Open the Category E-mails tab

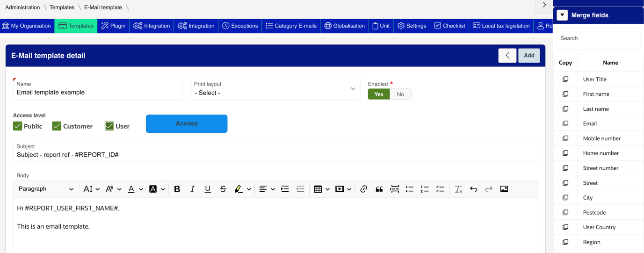pos(291,26)
